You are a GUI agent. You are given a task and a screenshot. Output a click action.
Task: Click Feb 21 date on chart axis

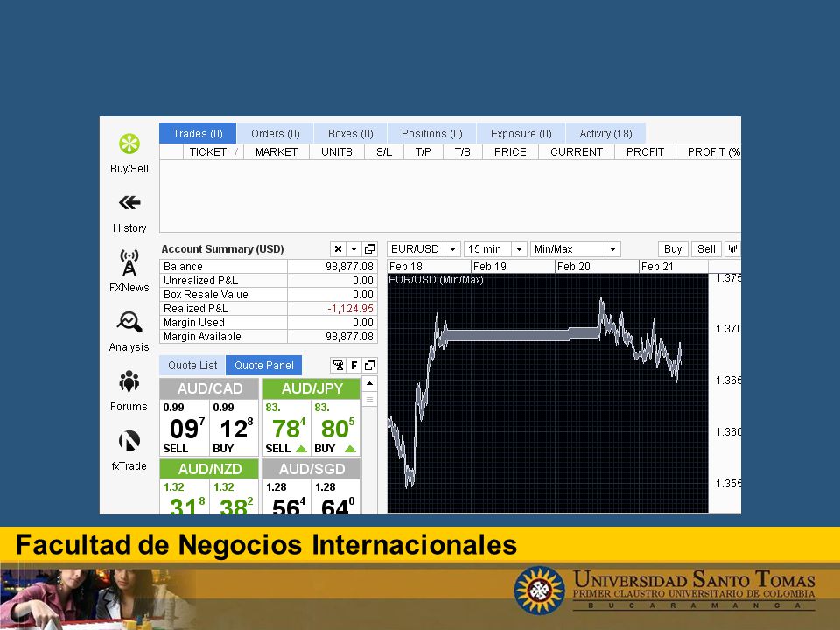coord(657,267)
